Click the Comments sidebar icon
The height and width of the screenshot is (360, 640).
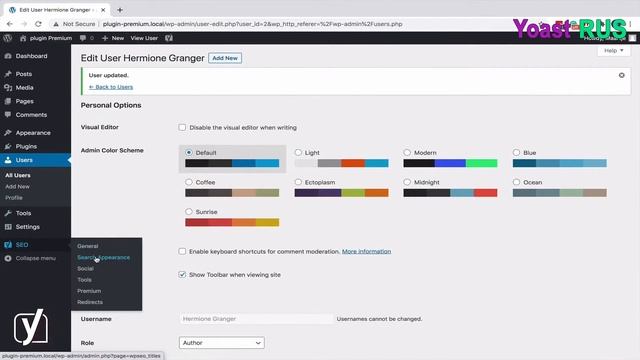[8, 115]
